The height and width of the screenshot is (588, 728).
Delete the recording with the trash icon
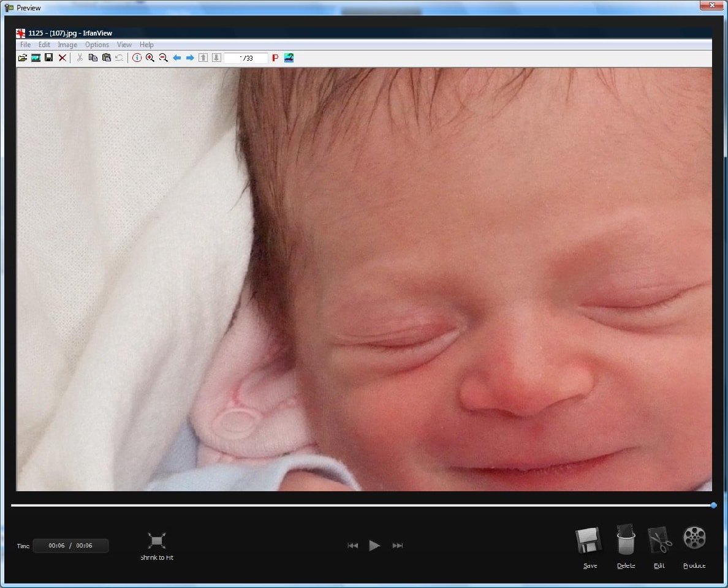tap(626, 540)
